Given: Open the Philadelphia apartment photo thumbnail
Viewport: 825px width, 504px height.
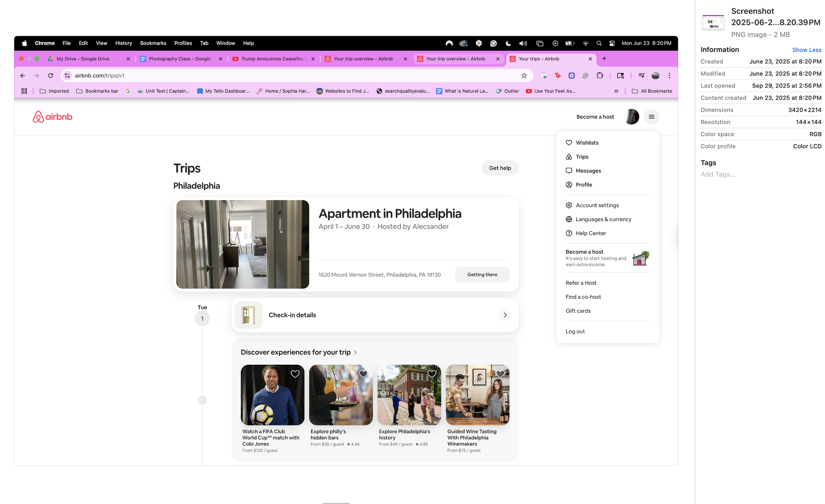Looking at the screenshot, I should [243, 244].
